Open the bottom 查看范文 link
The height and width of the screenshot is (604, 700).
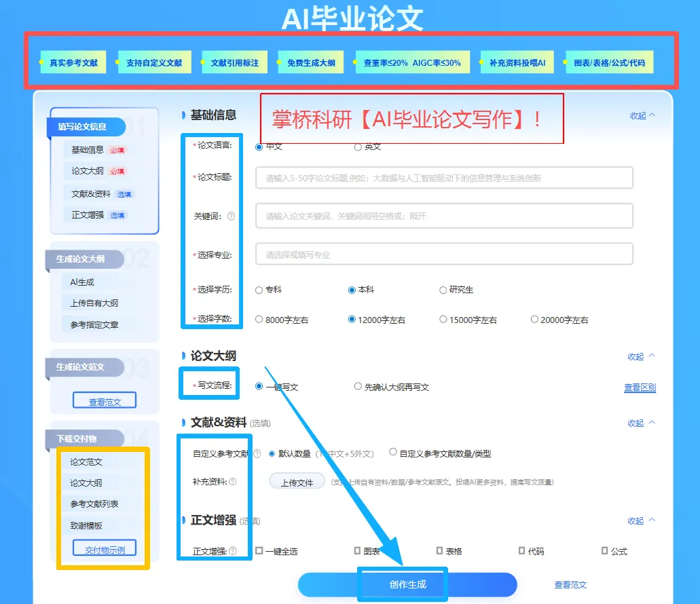tap(570, 585)
